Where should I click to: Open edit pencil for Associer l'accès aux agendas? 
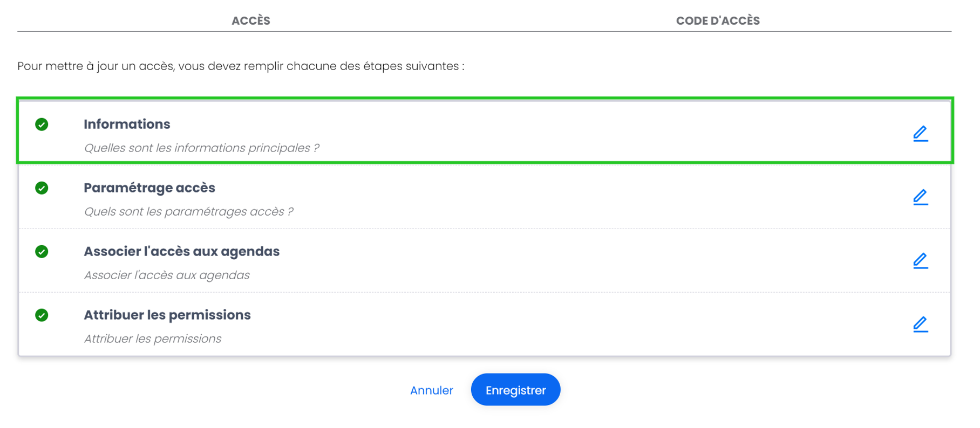coord(920,260)
